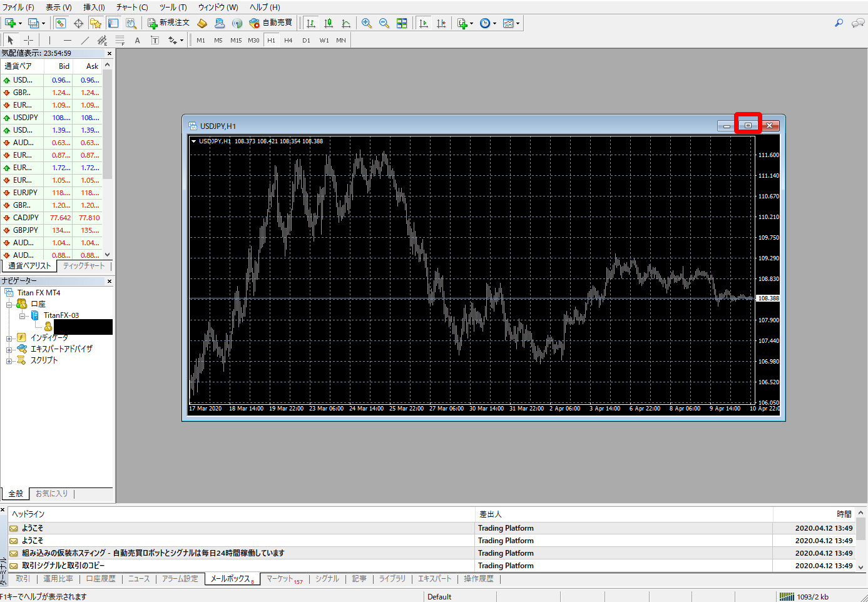Toggle the Terminal panel icon
The width and height of the screenshot is (868, 602).
[113, 23]
